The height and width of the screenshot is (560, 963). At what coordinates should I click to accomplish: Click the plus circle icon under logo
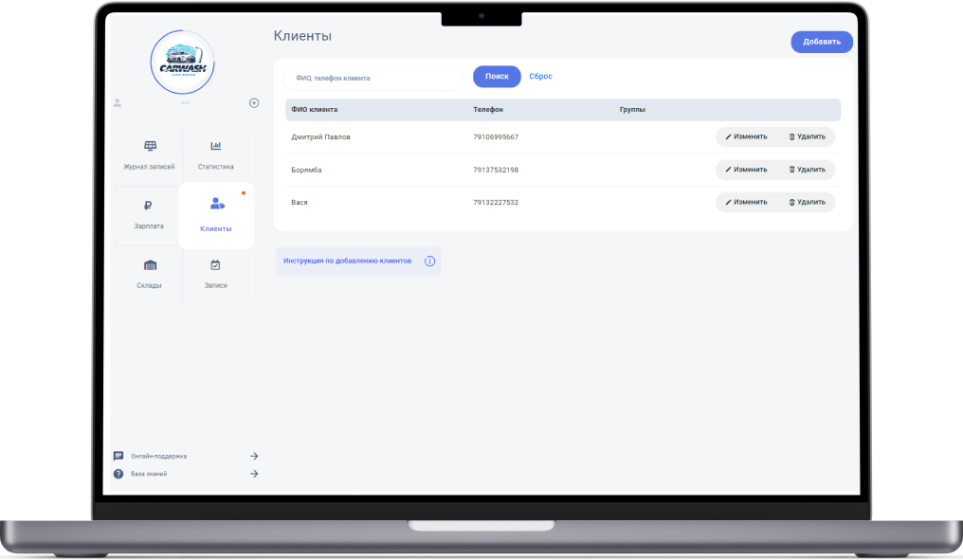pos(254,102)
